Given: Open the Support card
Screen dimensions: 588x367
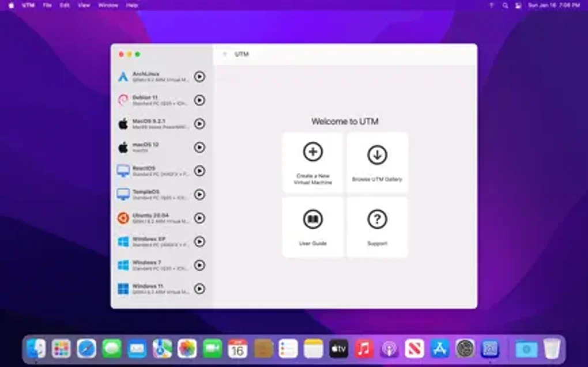Looking at the screenshot, I should [x=377, y=227].
